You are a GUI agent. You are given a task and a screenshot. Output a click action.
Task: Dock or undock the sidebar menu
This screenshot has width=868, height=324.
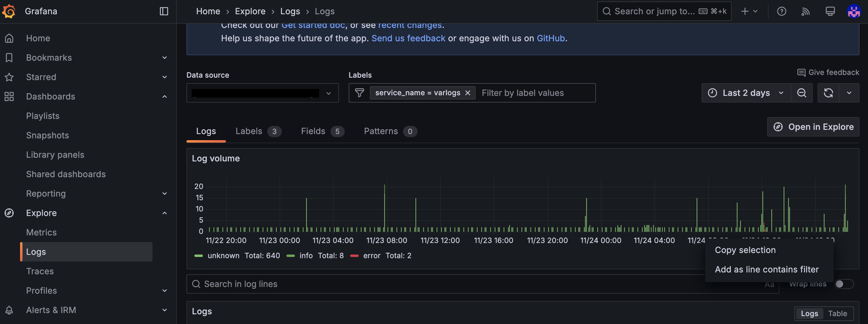coord(164,11)
